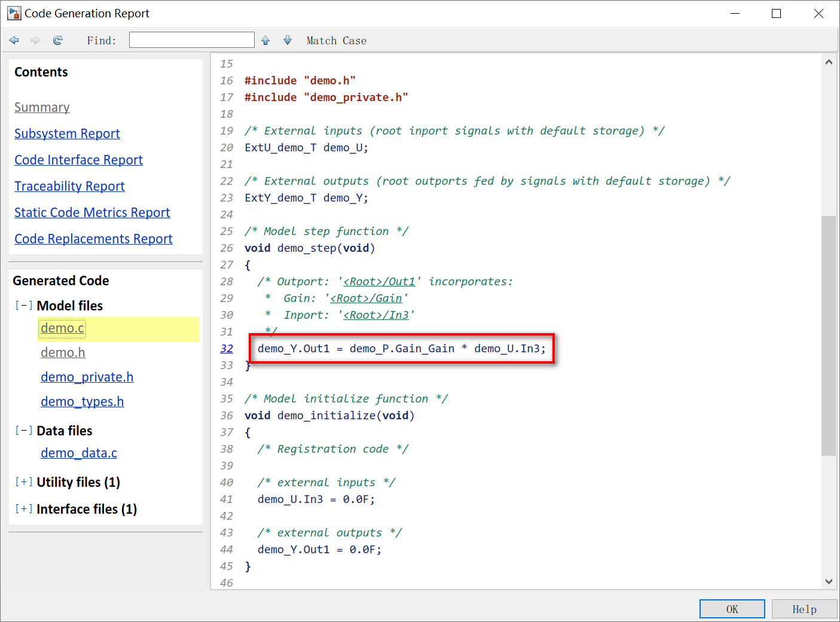Click the '/* Model initialize function */' comment
The height and width of the screenshot is (622, 840).
pyautogui.click(x=346, y=399)
